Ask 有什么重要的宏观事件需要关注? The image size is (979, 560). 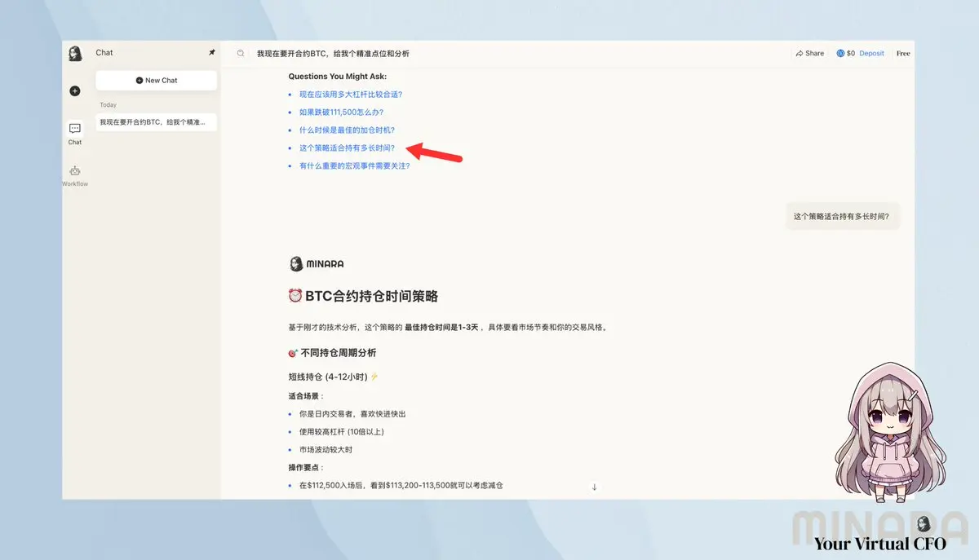(x=355, y=166)
